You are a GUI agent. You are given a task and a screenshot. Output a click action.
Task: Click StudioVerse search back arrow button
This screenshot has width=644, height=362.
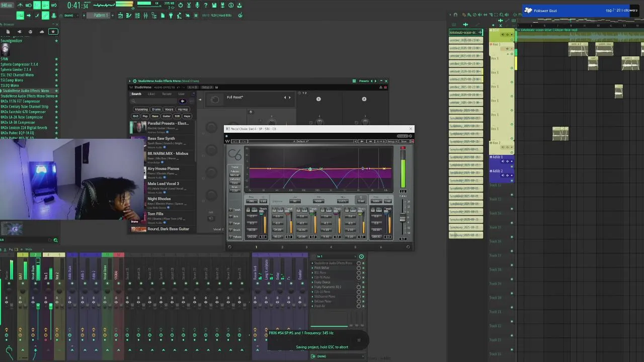183,101
